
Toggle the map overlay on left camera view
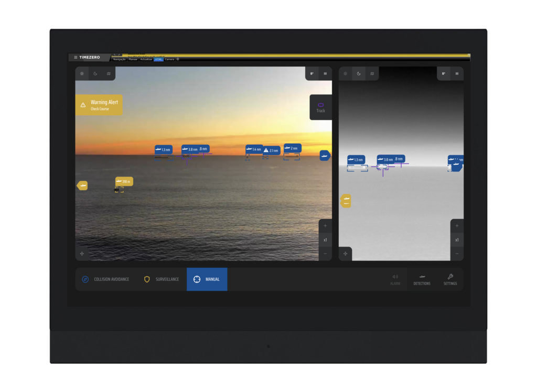[x=109, y=73]
